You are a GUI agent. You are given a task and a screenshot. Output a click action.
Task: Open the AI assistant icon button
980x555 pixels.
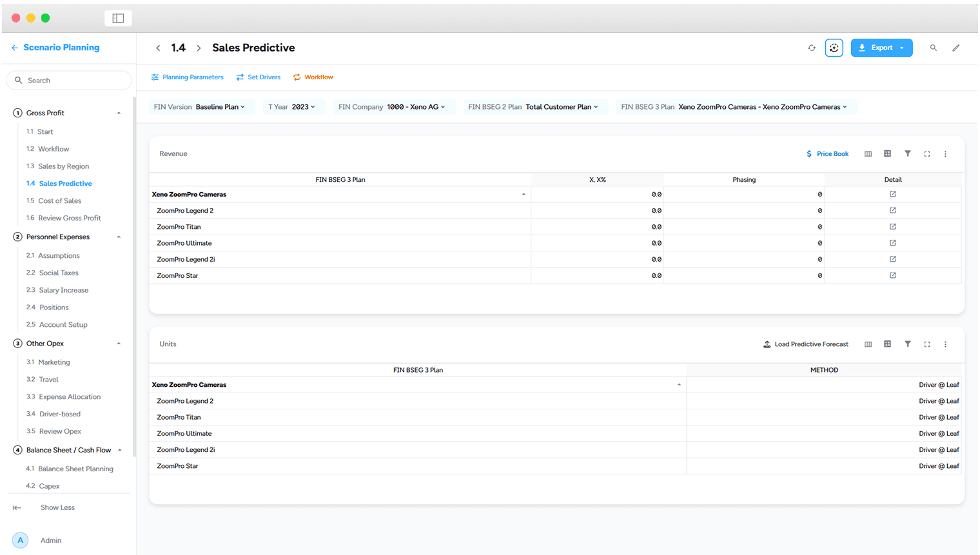834,48
